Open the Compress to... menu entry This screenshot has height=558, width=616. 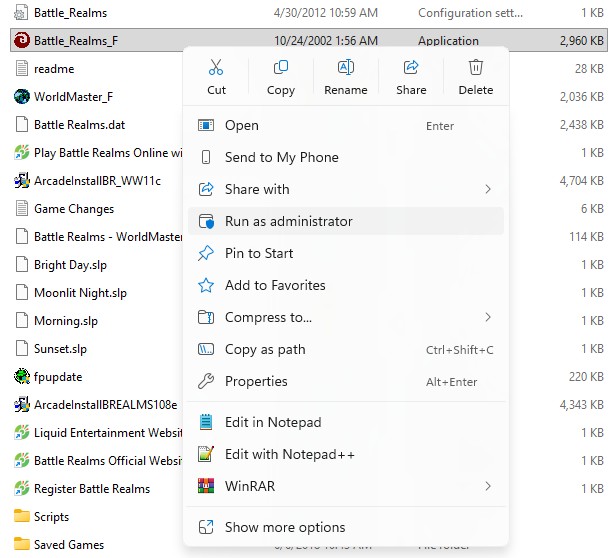[x=346, y=317]
